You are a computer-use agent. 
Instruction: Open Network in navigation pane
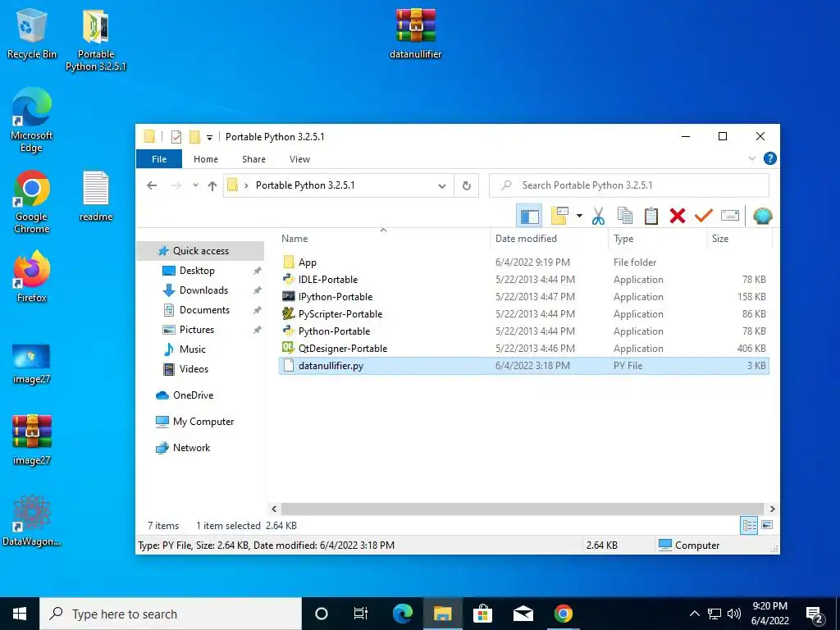tap(191, 448)
